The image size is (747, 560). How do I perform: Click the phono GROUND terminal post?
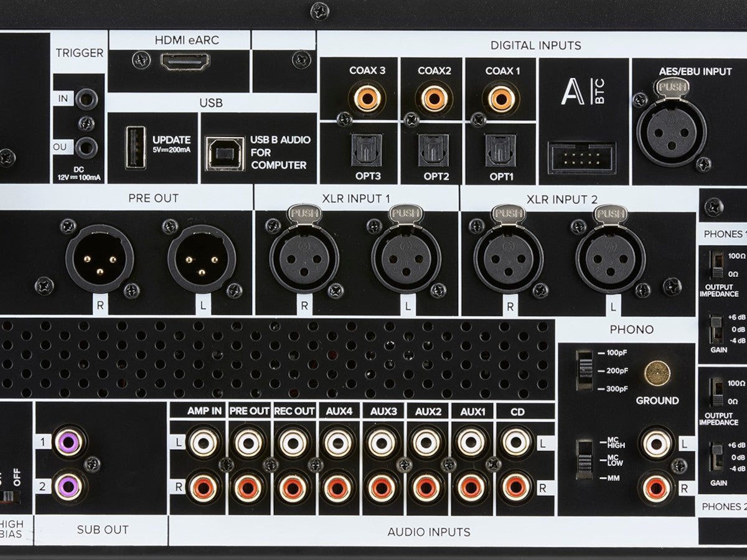(x=657, y=373)
